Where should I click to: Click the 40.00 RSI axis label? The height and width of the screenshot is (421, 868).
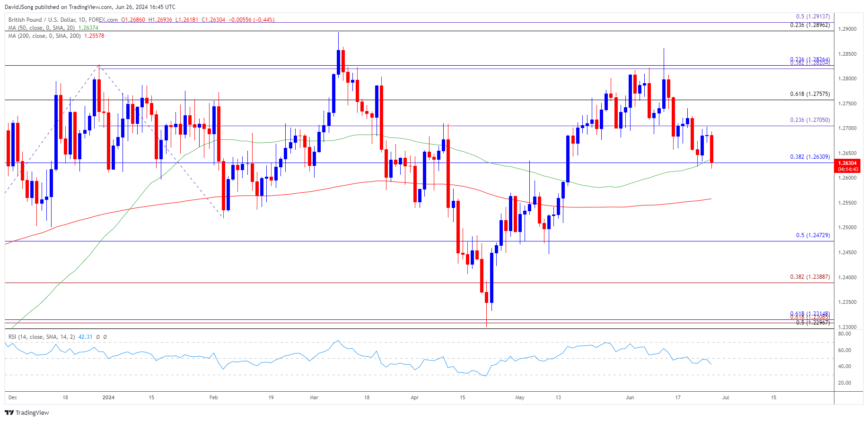[844, 367]
